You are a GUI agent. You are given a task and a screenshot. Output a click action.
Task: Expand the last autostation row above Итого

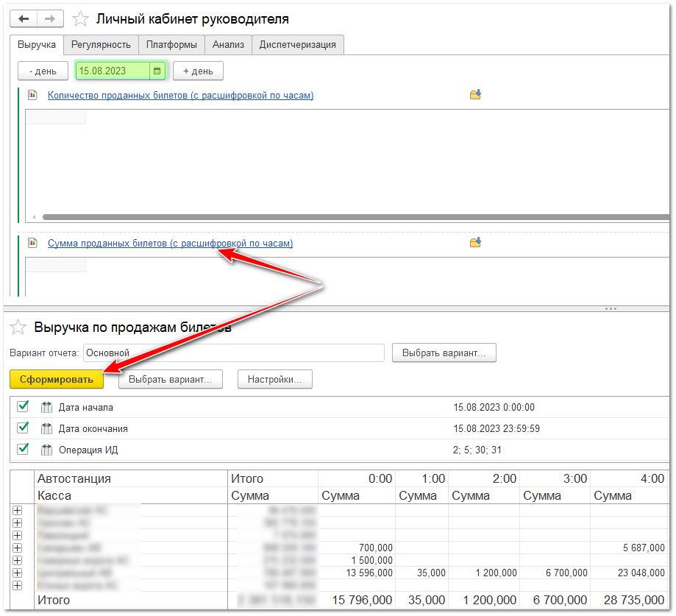coord(18,585)
